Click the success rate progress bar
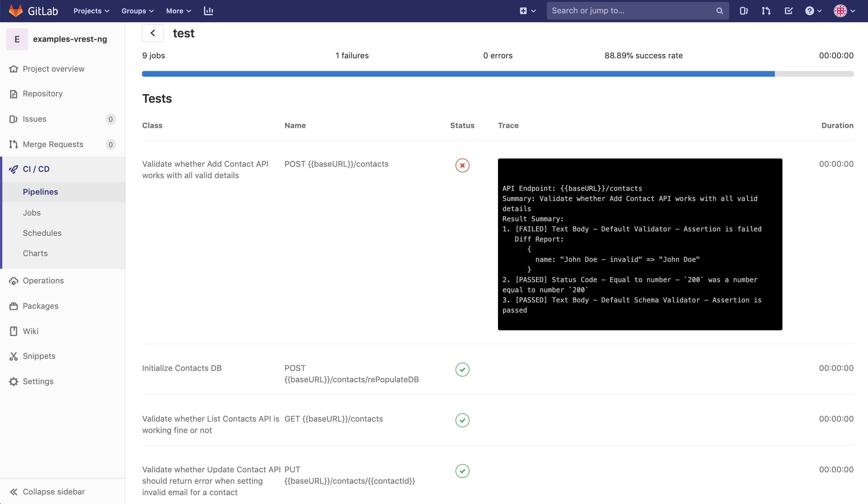Image resolution: width=868 pixels, height=504 pixels. pyautogui.click(x=498, y=74)
